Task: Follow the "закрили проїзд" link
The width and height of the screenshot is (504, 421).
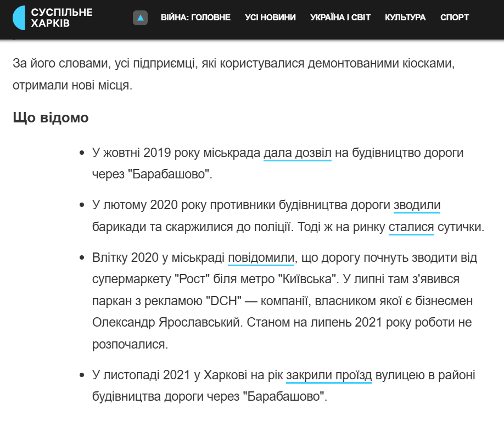Action: coord(329,375)
